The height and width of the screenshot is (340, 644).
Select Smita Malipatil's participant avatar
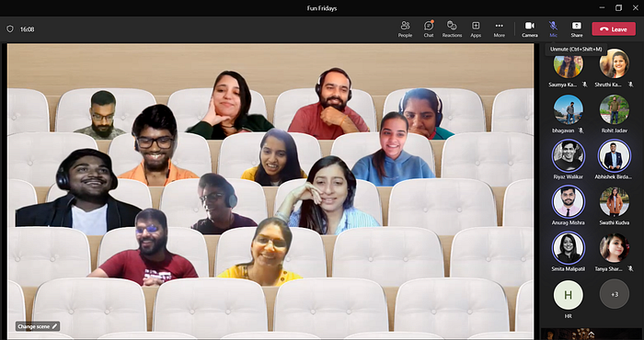click(x=568, y=248)
